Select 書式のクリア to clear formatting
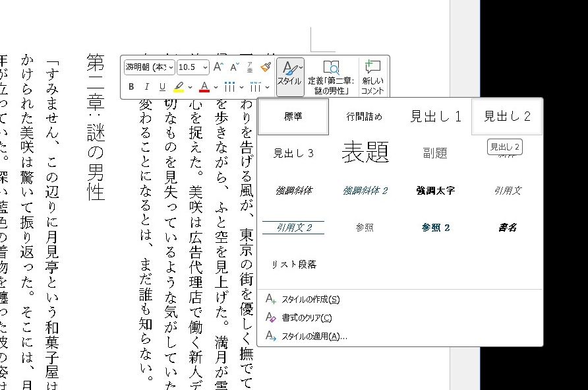 pos(306,318)
